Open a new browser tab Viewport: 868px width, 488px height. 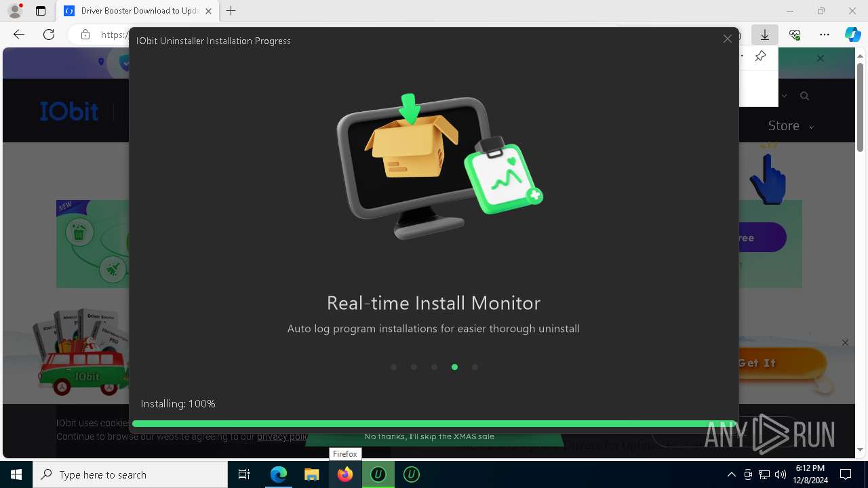pos(231,11)
